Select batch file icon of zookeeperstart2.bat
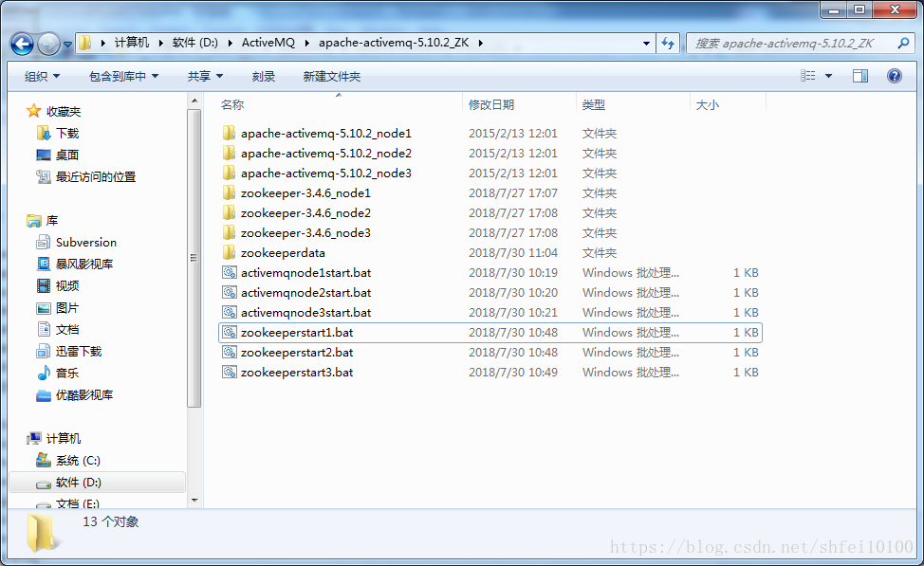Screen dimensions: 924x566 click(x=230, y=352)
